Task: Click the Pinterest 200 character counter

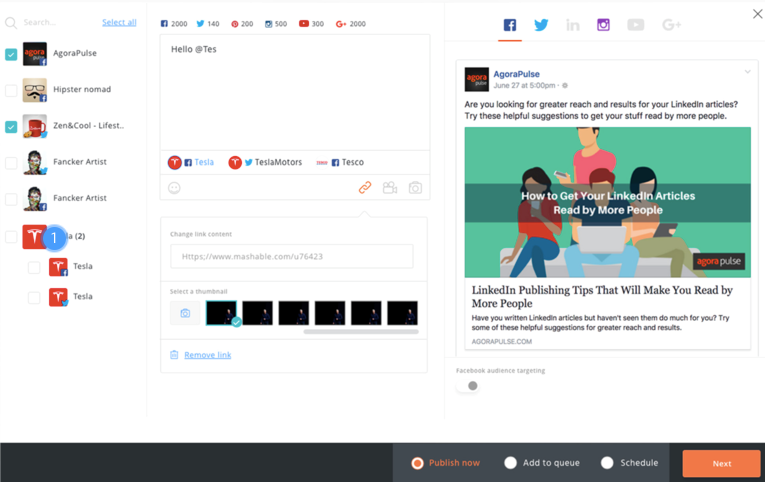Action: (242, 23)
